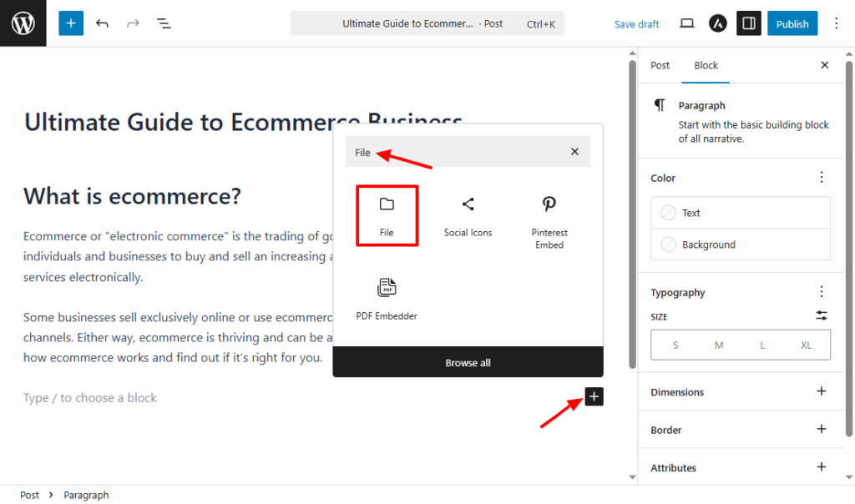Switch to the Block tab
Screen dimensions: 855x504
click(x=706, y=65)
